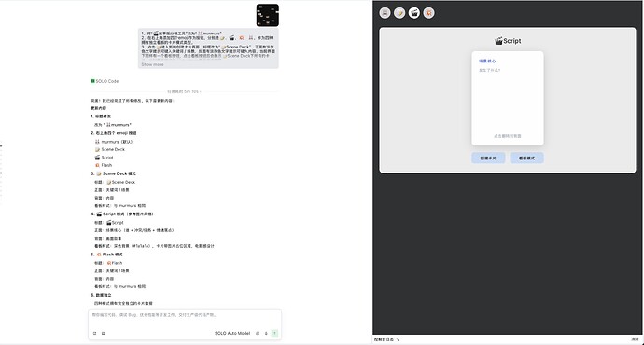
Task: Click the microphone icon beside the send button
Action: (266, 333)
